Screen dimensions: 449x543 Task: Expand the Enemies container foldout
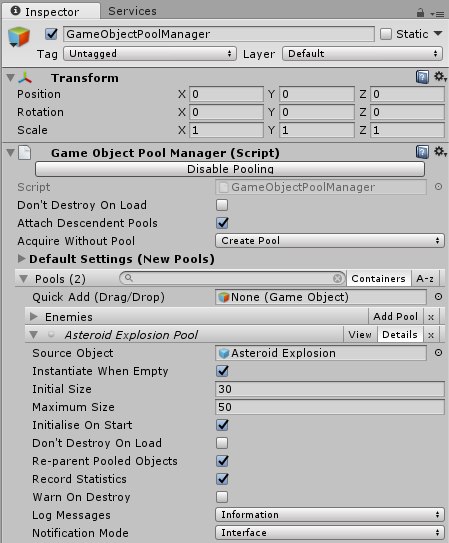tap(34, 317)
